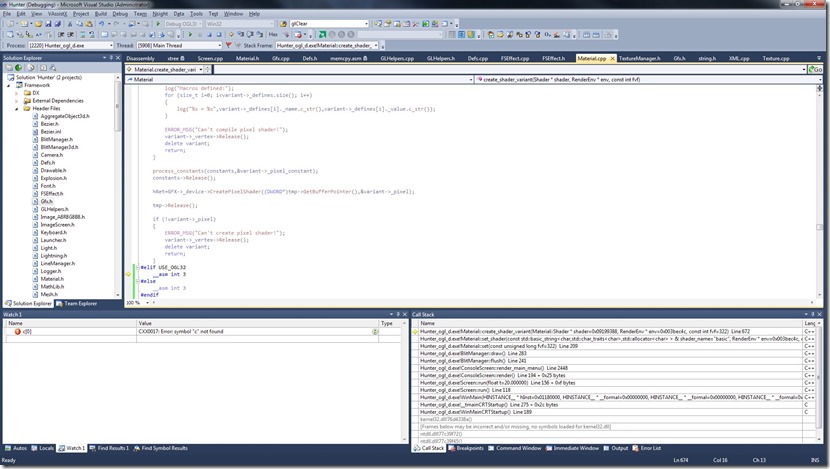830x469 pixels.
Task: Click the green refresh icon in Solution Explorer toolbar
Action: [x=18, y=68]
